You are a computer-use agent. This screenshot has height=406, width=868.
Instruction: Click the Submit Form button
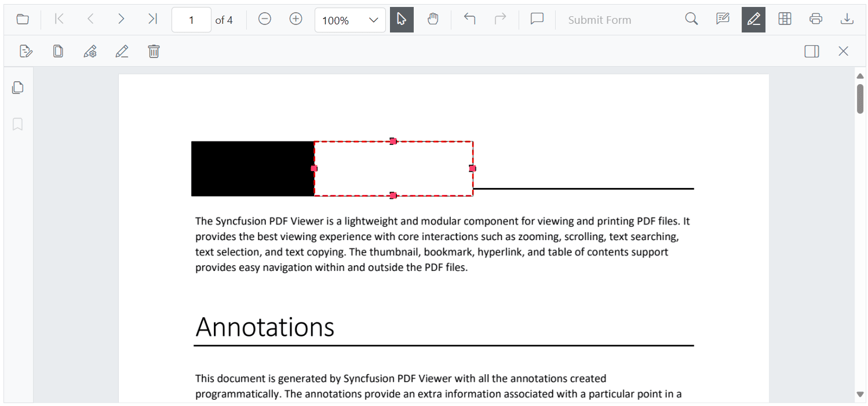pos(600,19)
